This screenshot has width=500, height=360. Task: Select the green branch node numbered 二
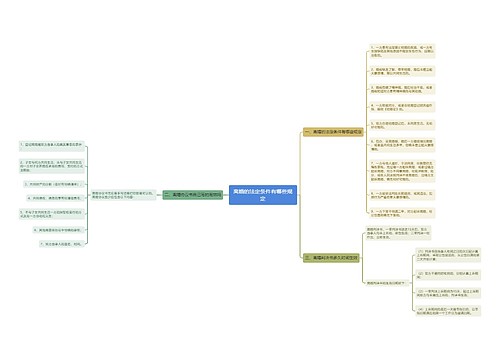click(193, 195)
